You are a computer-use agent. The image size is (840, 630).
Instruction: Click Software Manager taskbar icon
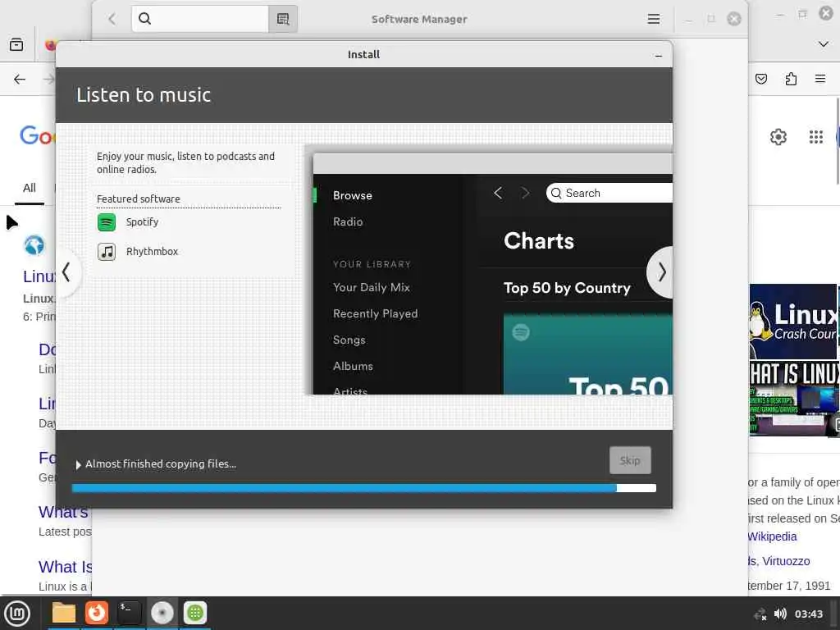[x=195, y=613]
